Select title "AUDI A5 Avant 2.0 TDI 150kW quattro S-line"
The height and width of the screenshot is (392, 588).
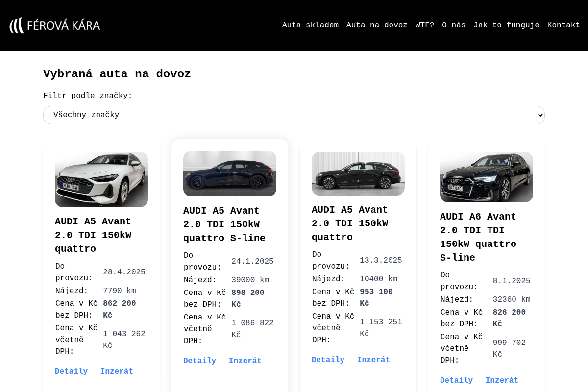(224, 224)
